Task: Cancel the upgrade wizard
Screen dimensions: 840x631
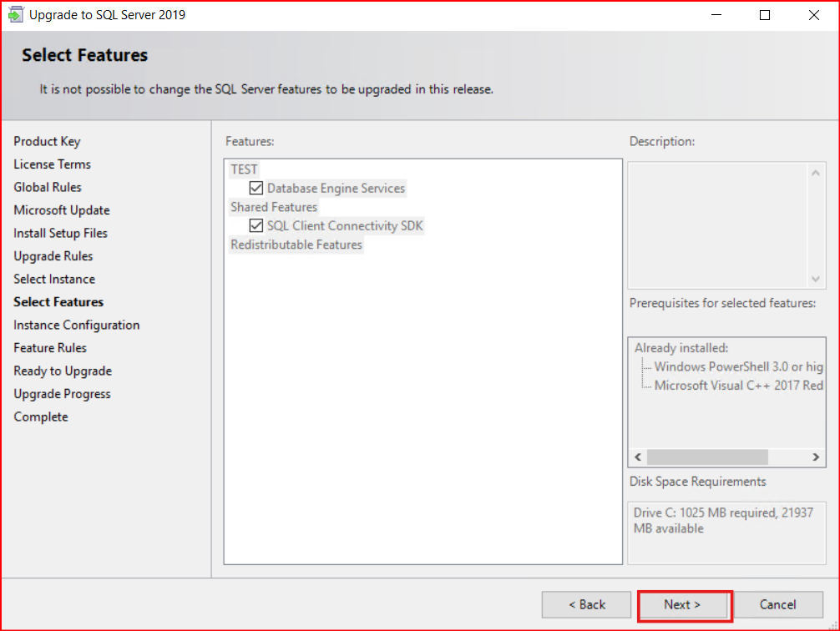Action: click(777, 604)
